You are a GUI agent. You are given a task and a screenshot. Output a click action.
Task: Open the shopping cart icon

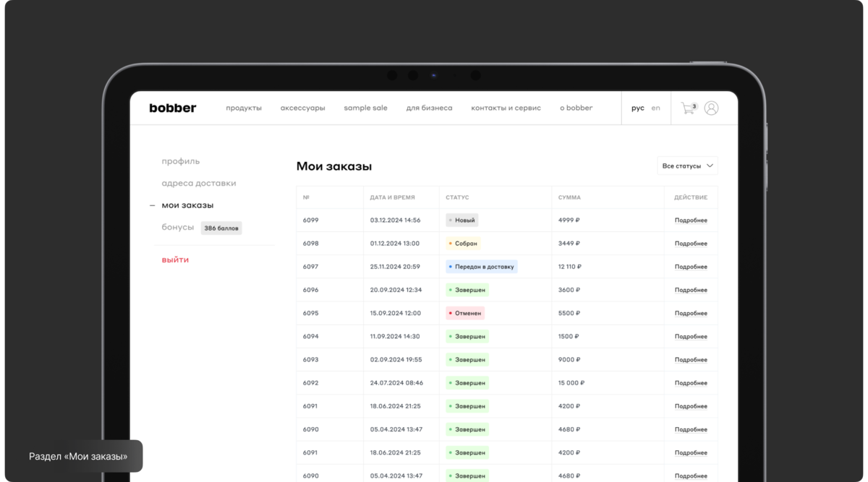688,108
